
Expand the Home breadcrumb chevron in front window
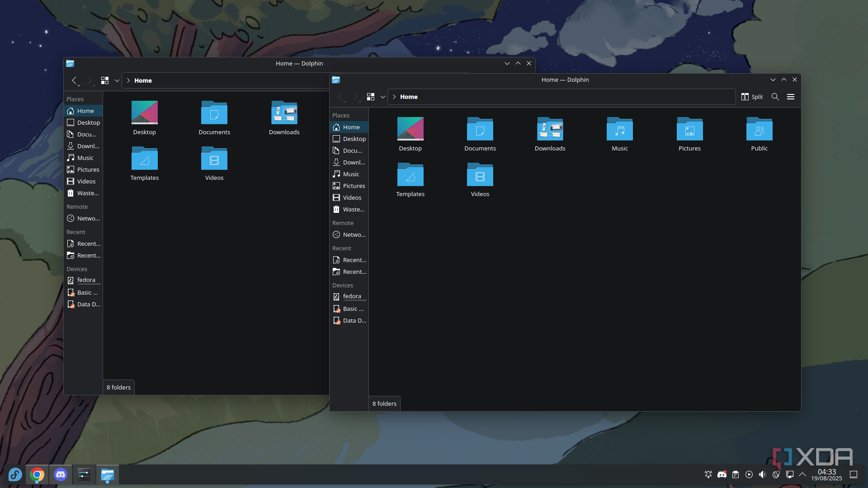394,97
